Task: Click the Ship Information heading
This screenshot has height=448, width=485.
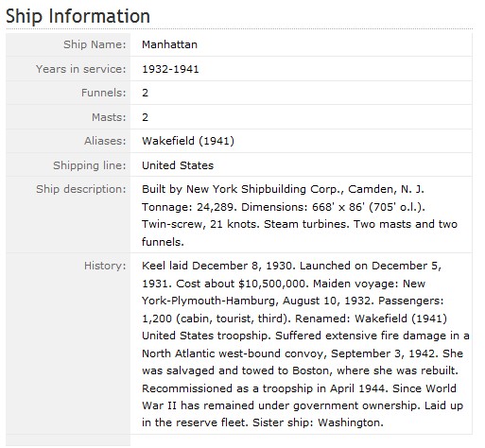Action: [78, 16]
